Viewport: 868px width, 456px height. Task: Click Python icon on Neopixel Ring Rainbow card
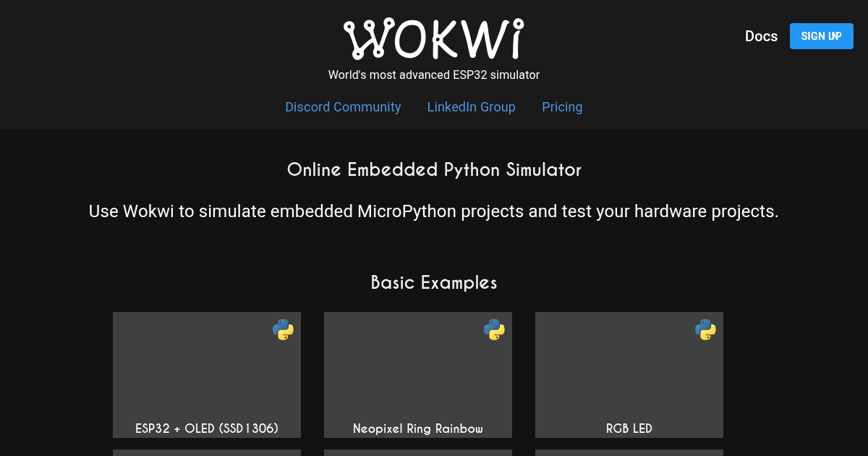494,330
